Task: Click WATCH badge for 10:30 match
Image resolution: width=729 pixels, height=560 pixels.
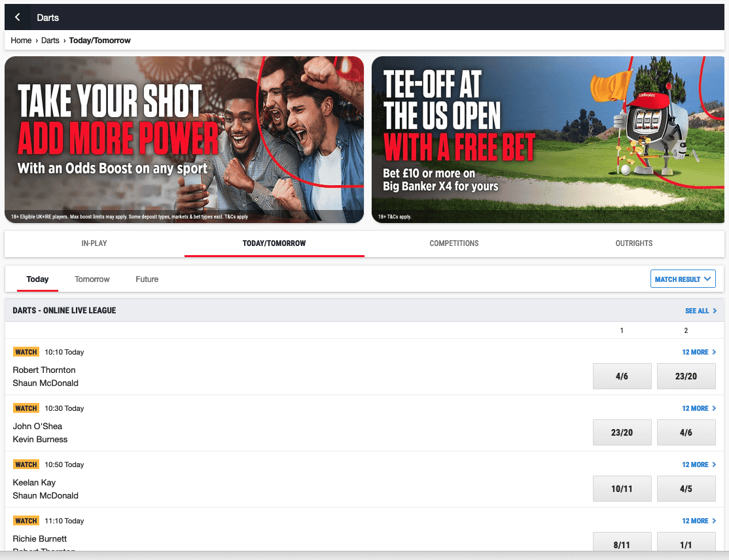Action: (26, 408)
